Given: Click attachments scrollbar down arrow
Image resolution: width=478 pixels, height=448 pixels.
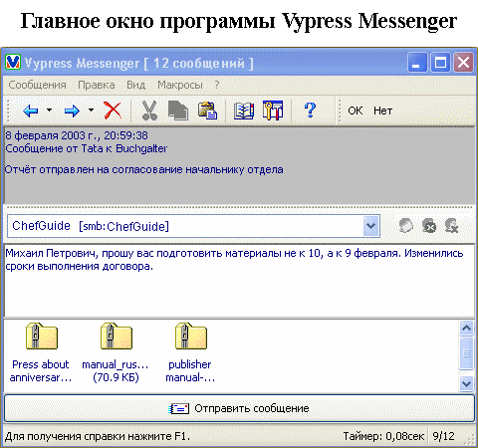Looking at the screenshot, I should click(466, 384).
